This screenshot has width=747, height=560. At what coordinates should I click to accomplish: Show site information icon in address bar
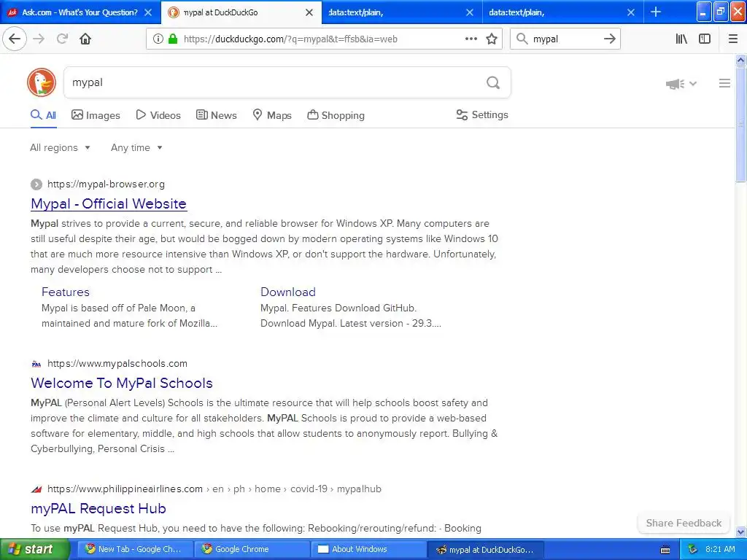158,39
